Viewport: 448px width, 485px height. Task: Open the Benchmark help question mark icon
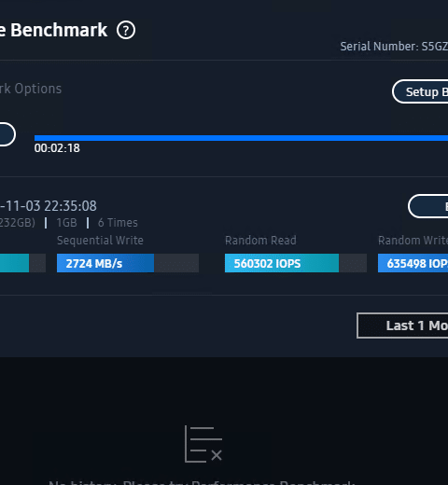tap(126, 30)
